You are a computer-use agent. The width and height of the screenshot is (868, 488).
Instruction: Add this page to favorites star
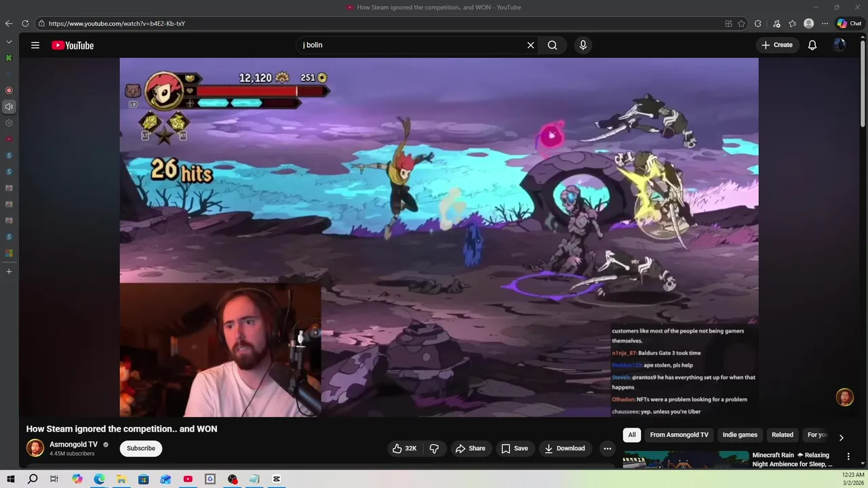tap(742, 24)
